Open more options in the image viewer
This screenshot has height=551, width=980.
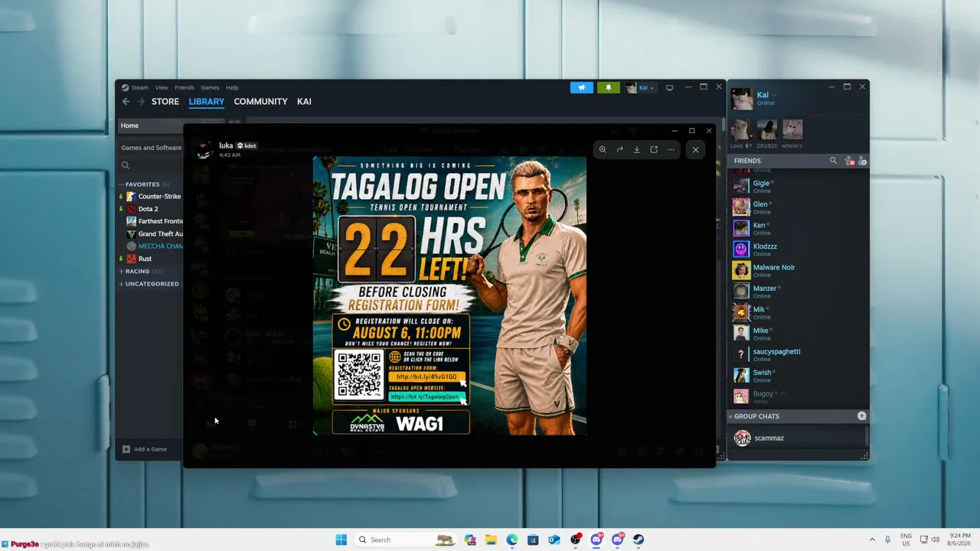tap(671, 150)
